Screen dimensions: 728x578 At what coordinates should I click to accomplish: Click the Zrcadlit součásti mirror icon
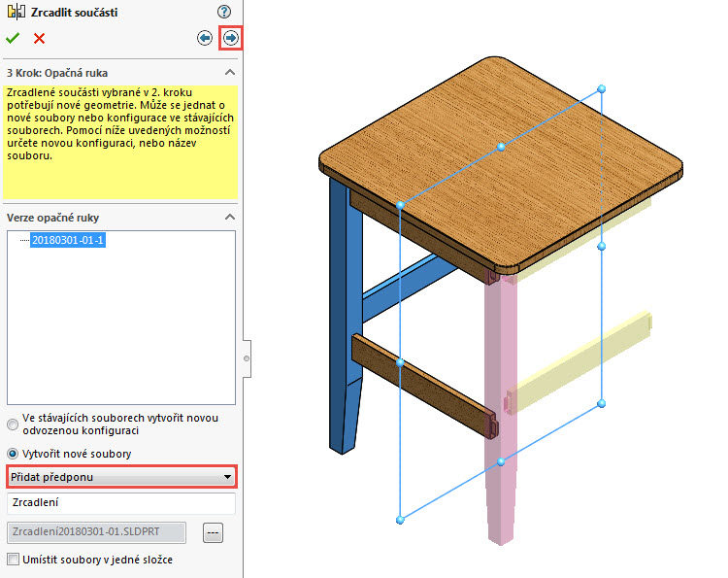[17, 12]
